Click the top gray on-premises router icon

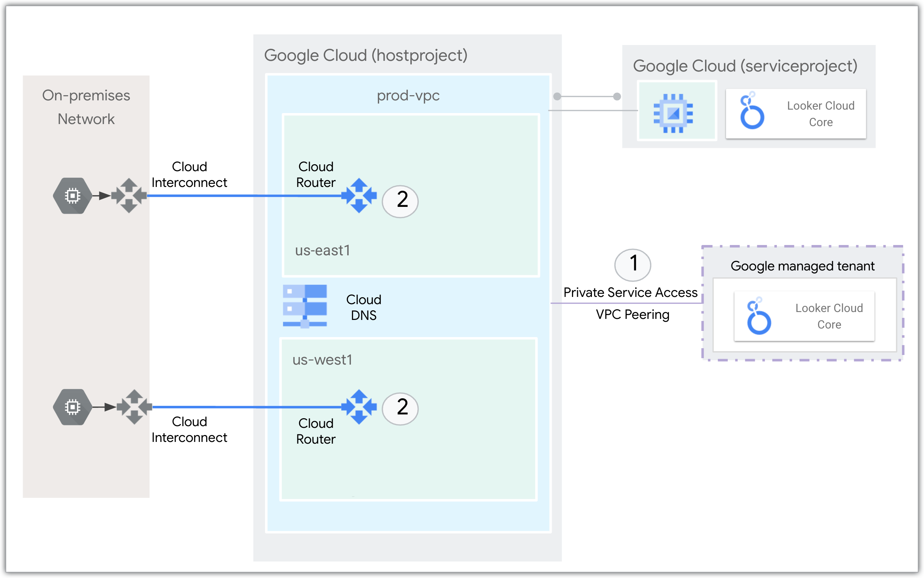129,196
